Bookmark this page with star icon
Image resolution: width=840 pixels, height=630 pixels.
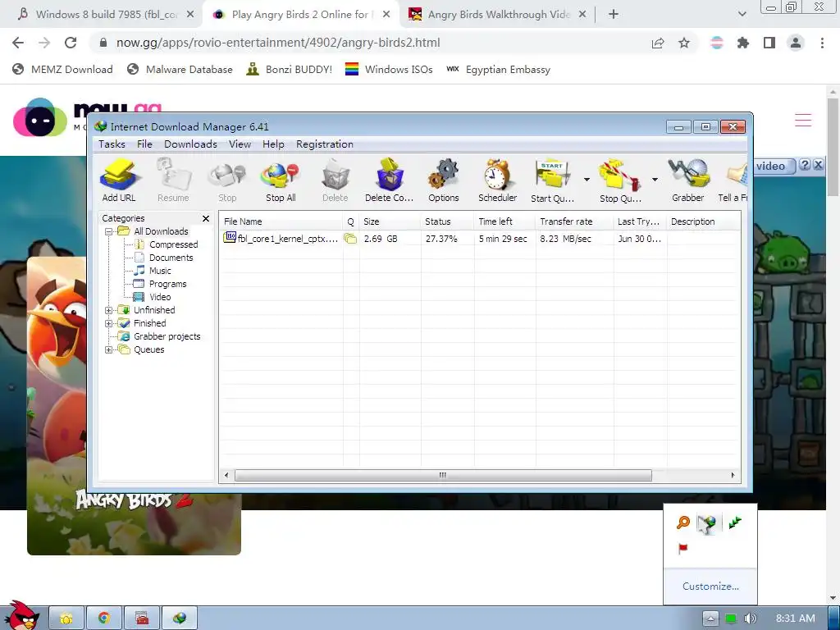pos(684,43)
